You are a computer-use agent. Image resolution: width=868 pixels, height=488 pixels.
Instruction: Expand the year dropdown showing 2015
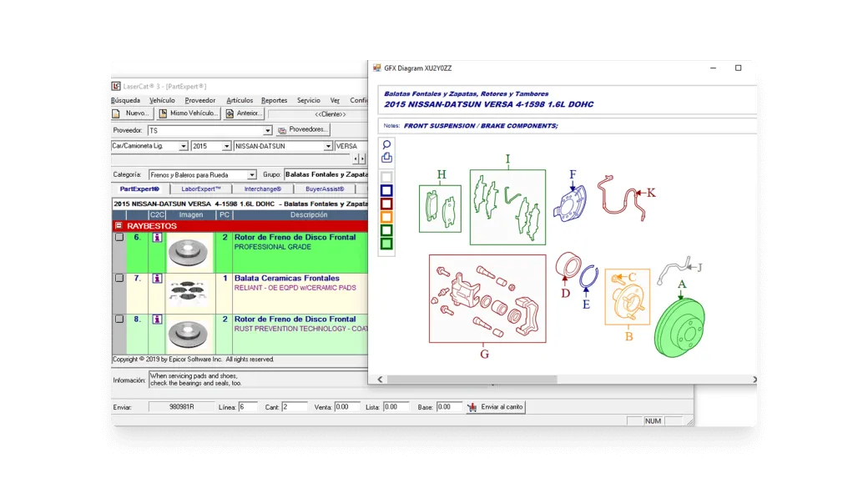226,147
